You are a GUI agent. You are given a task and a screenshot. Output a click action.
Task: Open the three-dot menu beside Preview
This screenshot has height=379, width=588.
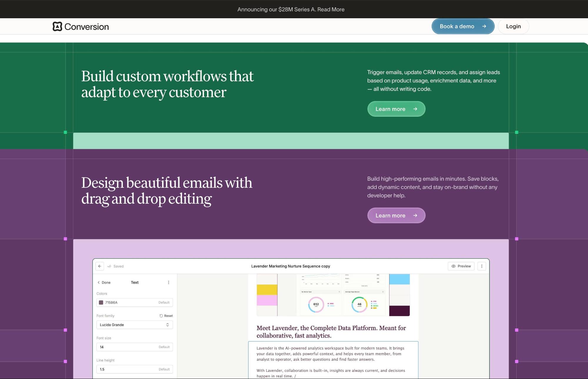coord(482,266)
